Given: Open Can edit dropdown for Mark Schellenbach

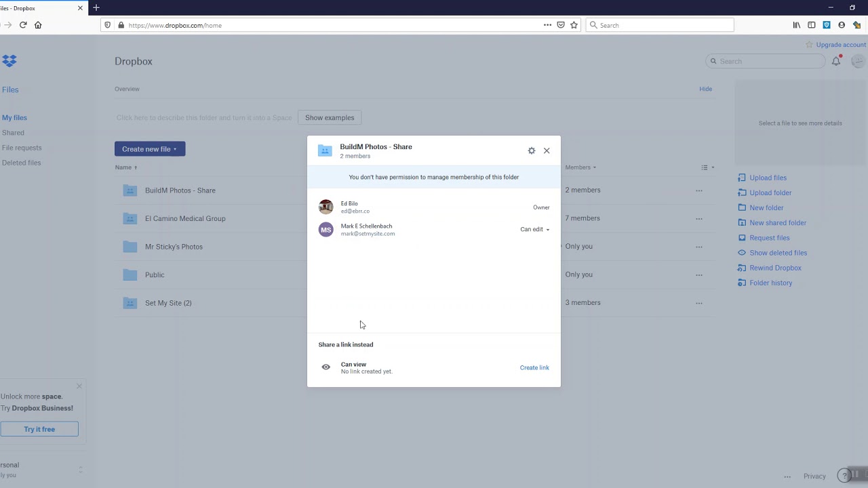Looking at the screenshot, I should tap(535, 229).
